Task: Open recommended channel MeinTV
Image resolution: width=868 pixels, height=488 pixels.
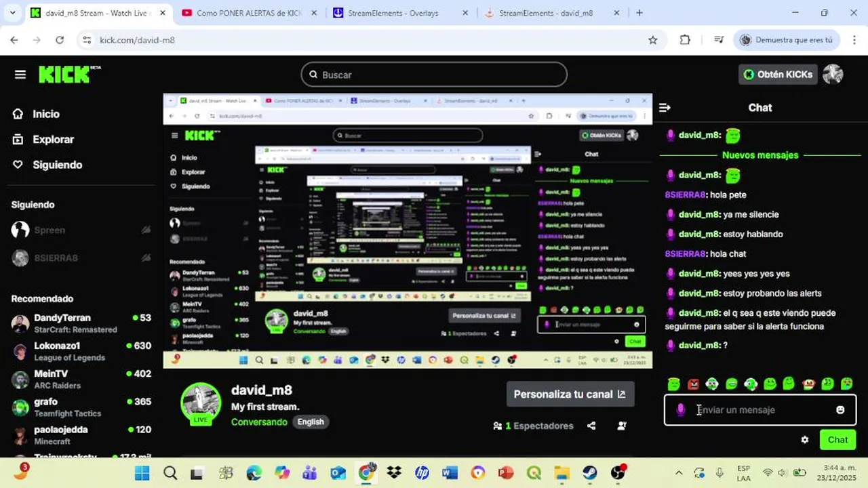Action: 81,379
